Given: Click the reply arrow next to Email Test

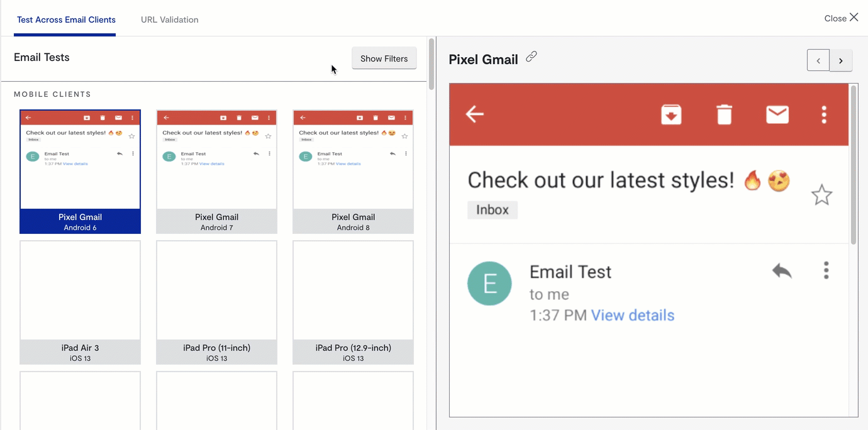Looking at the screenshot, I should pos(781,270).
